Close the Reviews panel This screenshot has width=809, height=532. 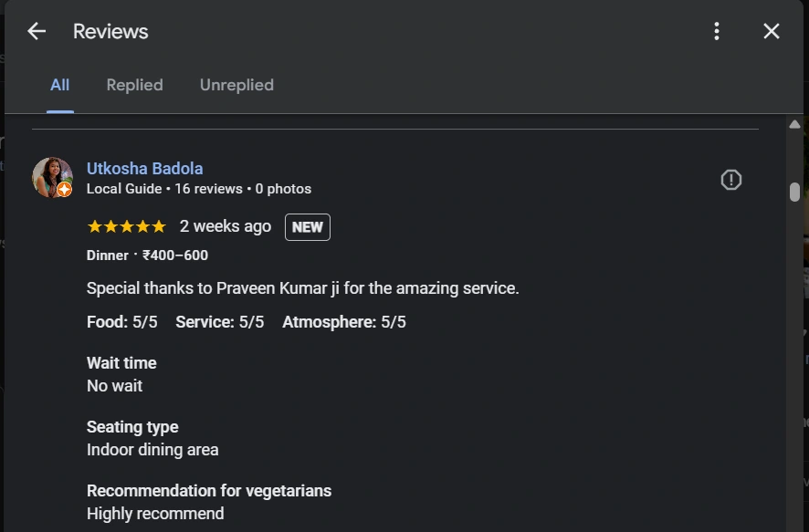pyautogui.click(x=772, y=31)
